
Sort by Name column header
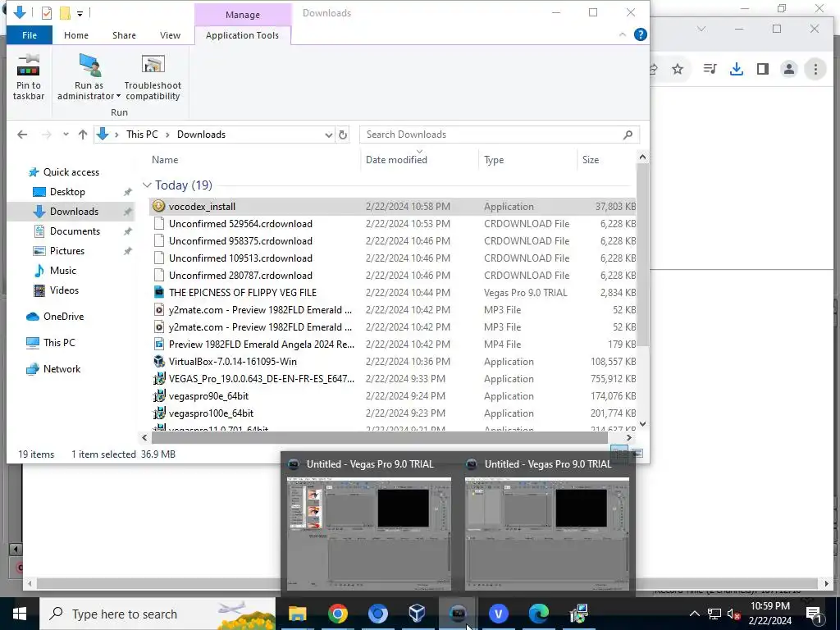(x=164, y=160)
